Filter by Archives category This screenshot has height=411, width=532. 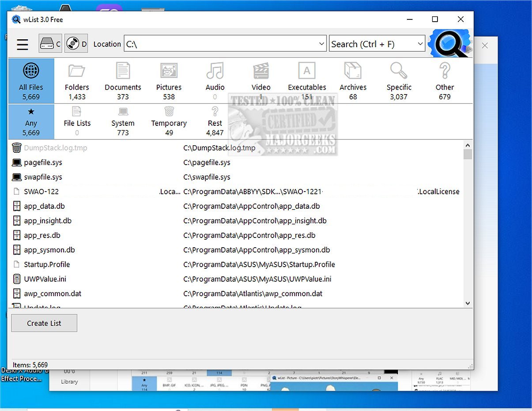tap(353, 81)
